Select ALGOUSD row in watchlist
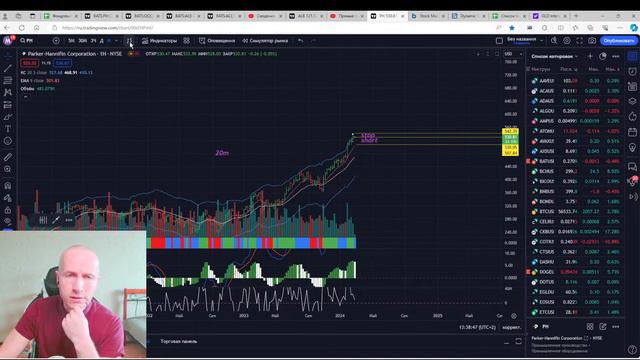 (x=575, y=111)
